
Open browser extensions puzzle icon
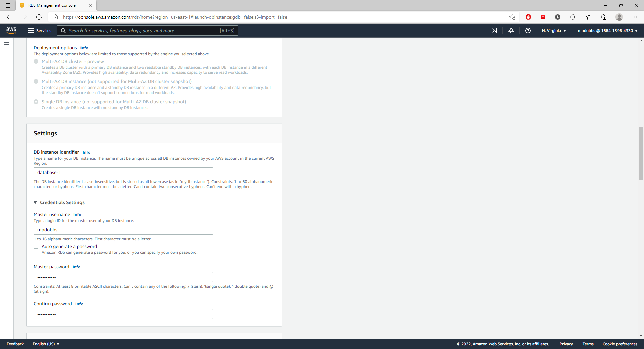point(573,17)
